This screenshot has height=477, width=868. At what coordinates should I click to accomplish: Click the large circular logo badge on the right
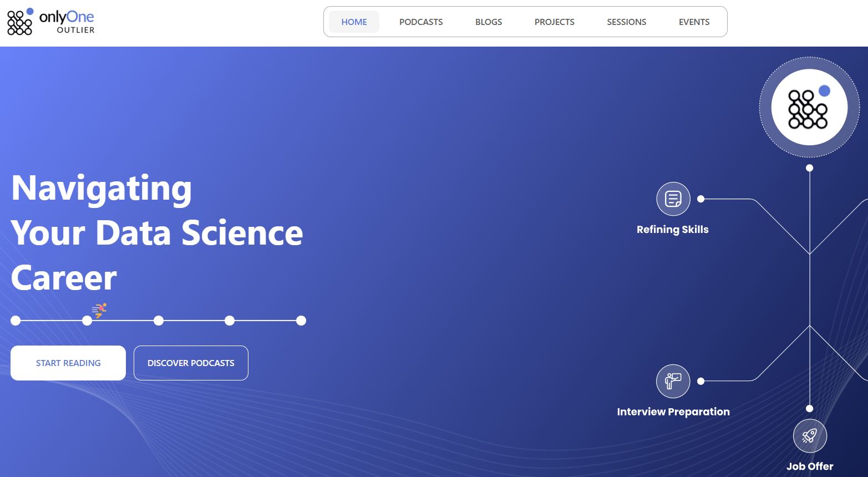coord(809,107)
